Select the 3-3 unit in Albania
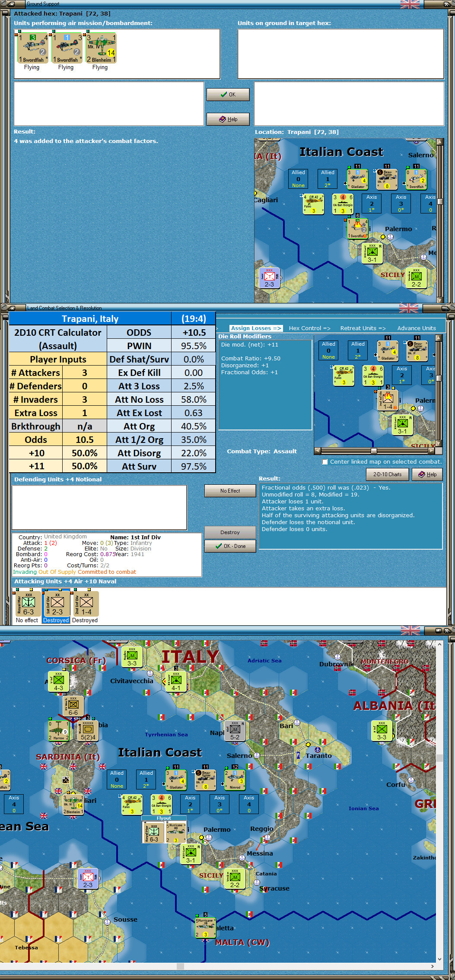Viewport: 455px width, 980px height. (x=382, y=731)
